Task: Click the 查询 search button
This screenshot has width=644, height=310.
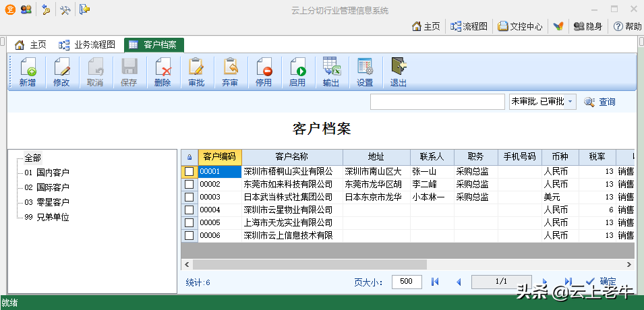Action: [599, 102]
